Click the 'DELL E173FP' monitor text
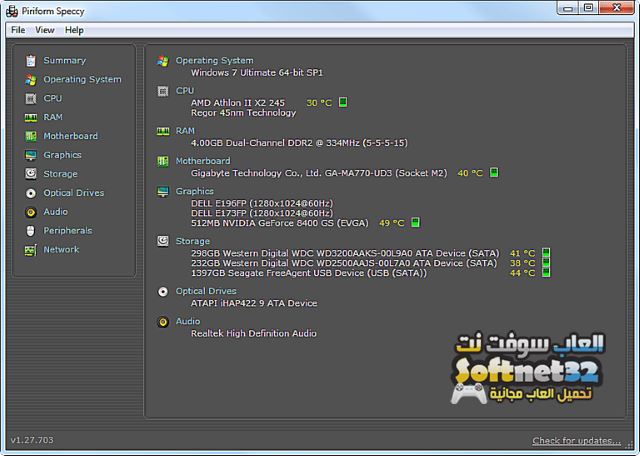The height and width of the screenshot is (456, 640). coord(262,213)
